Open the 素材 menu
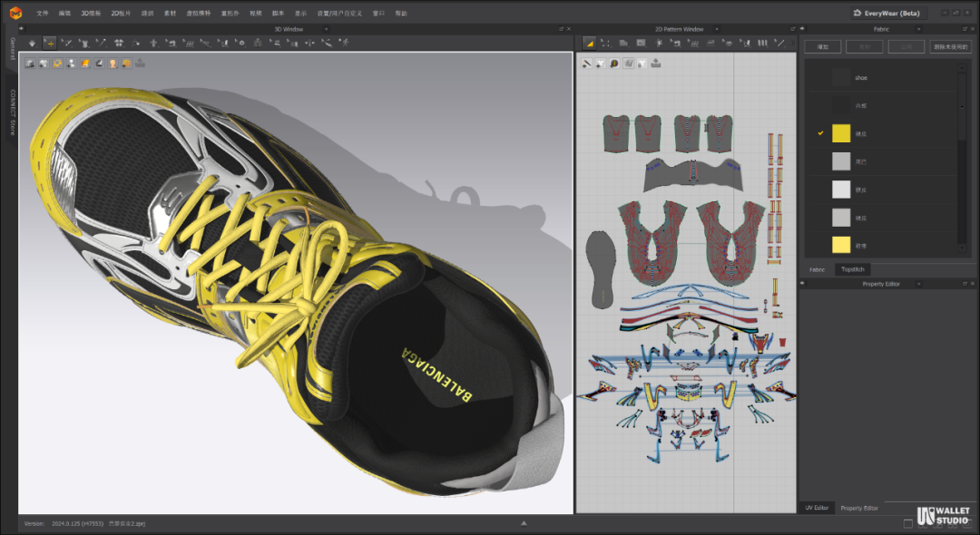The height and width of the screenshot is (535, 980). pos(170,13)
